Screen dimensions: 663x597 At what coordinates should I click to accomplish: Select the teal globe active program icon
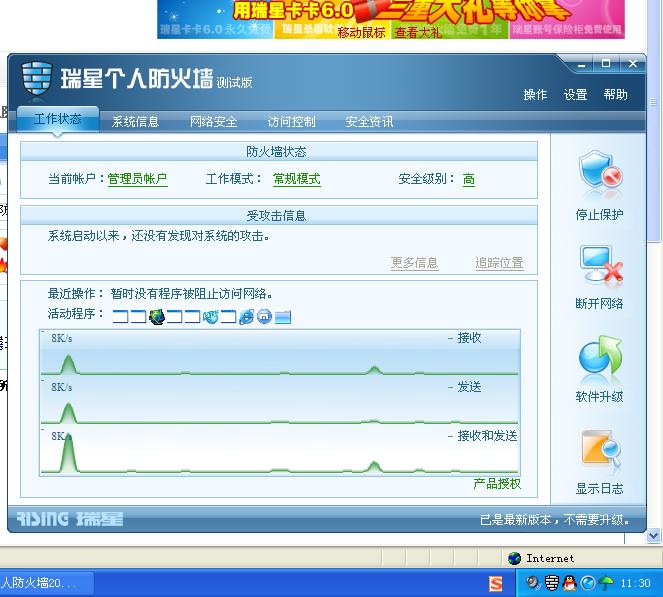[211, 317]
